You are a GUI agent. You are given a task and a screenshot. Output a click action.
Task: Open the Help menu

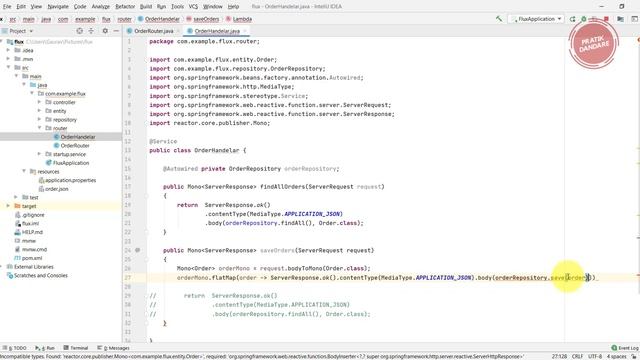(x=233, y=7)
